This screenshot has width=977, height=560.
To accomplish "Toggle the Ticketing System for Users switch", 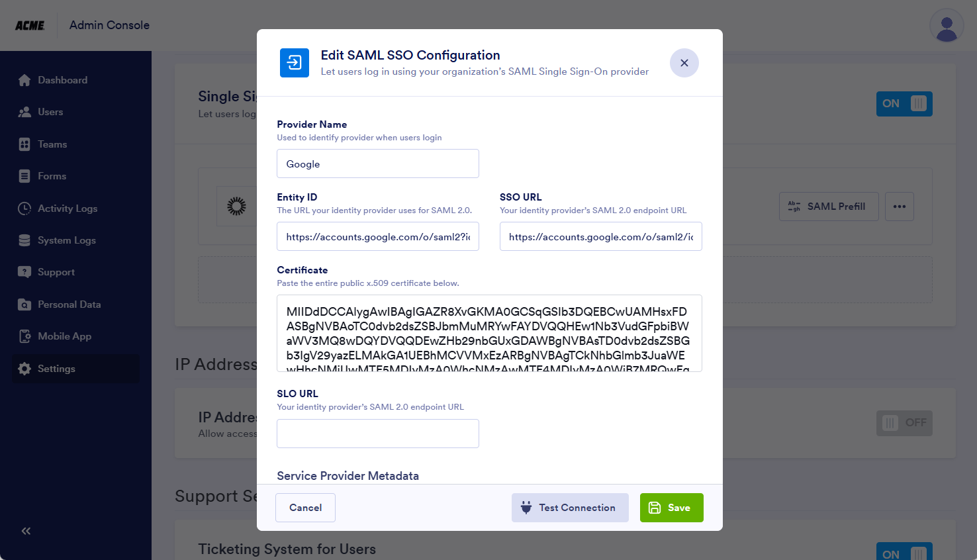I will [904, 553].
